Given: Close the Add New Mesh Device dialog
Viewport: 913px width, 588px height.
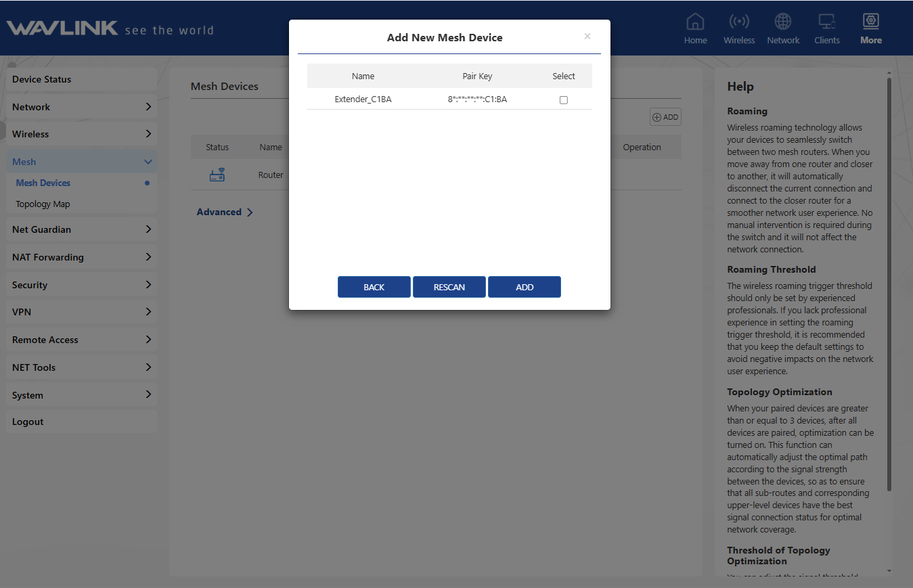Looking at the screenshot, I should 587,37.
